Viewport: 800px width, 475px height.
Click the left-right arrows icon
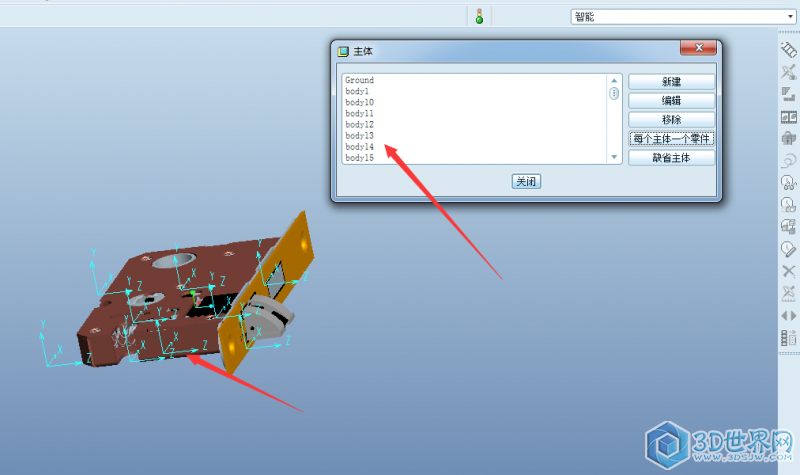click(x=788, y=316)
